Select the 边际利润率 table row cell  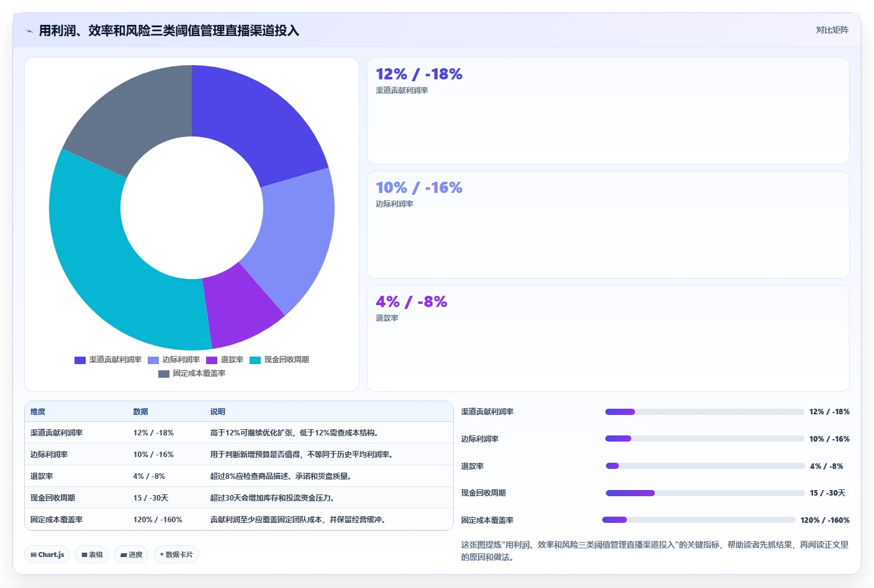point(49,455)
